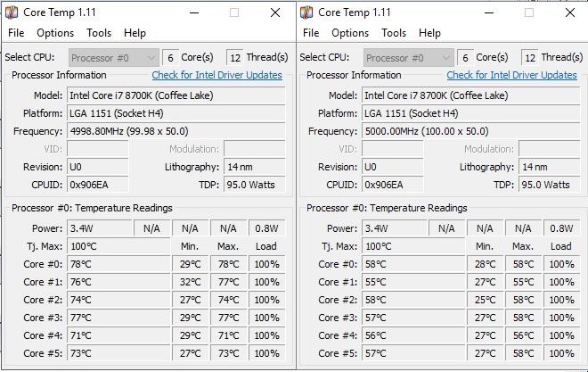Screen dimensions: 588x372
Task: Expand Processor #0 dropdown in left window
Action: click(x=114, y=58)
